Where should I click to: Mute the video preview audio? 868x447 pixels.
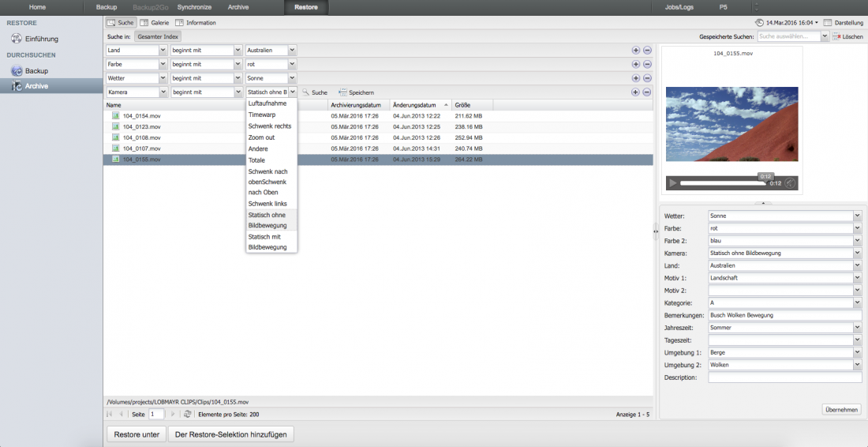point(790,183)
